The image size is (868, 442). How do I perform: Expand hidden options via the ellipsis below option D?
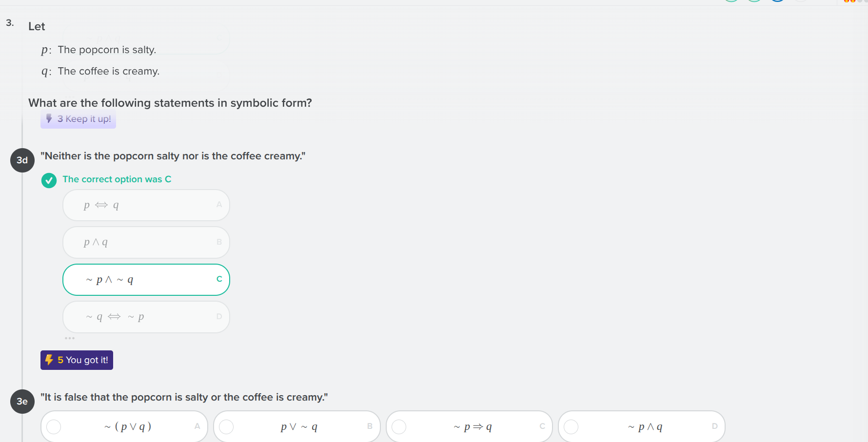pyautogui.click(x=70, y=338)
